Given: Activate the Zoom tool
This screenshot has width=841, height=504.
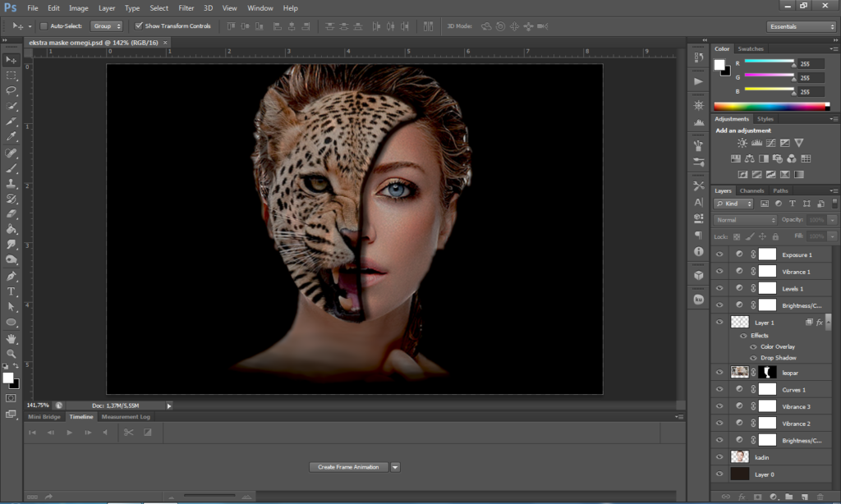Looking at the screenshot, I should point(11,354).
